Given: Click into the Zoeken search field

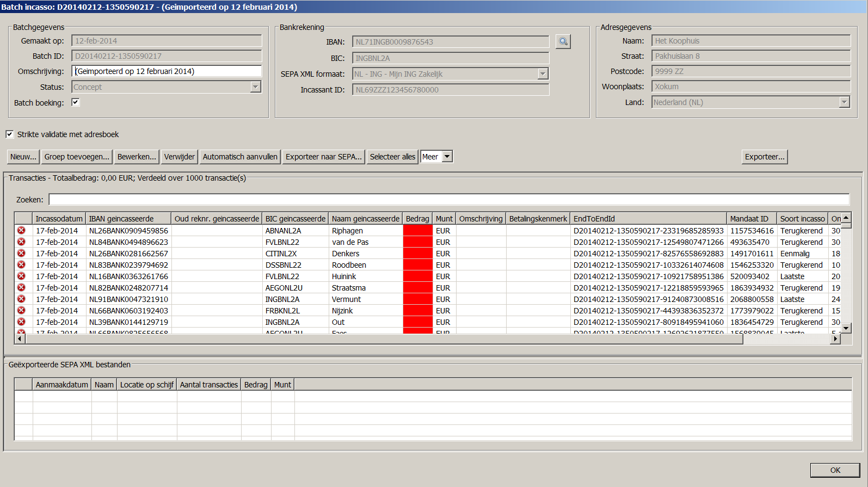Looking at the screenshot, I should click(x=448, y=200).
